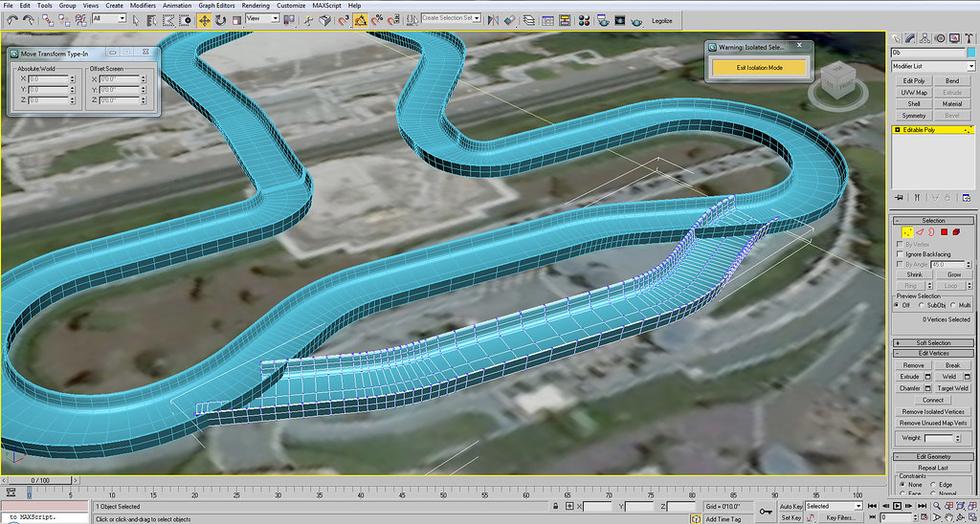This screenshot has height=524, width=980.
Task: Collapse the Selection rollout
Action: point(933,221)
